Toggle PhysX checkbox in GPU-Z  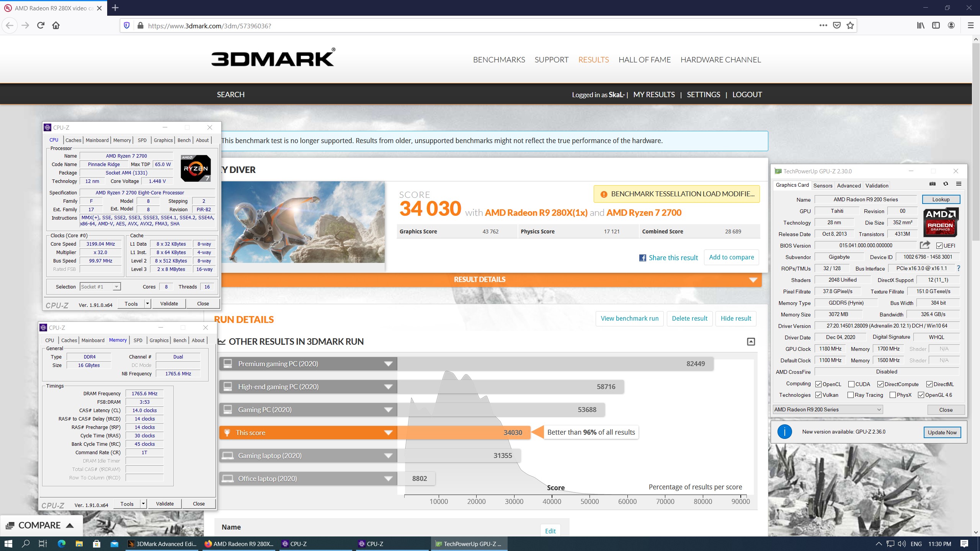pos(893,395)
